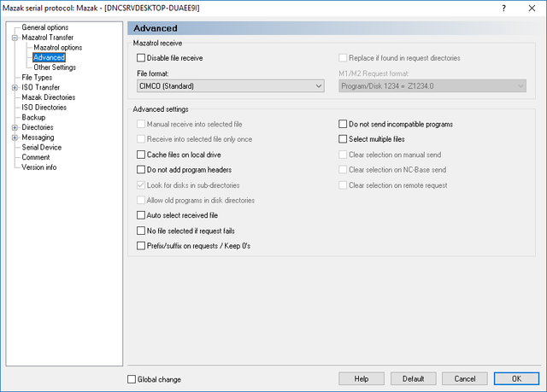This screenshot has width=547, height=392.
Task: Expand the Messaging tree node
Action: (15, 137)
